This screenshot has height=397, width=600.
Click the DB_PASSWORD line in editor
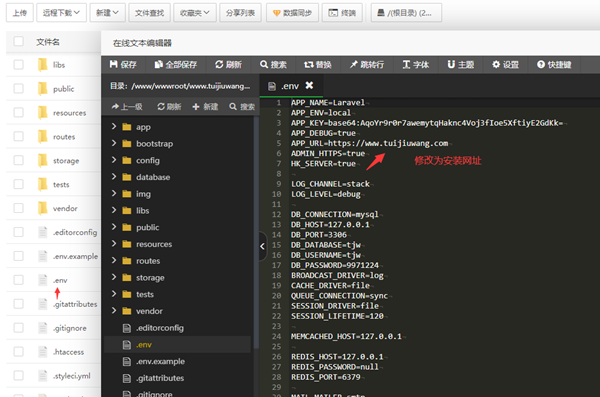(x=335, y=265)
